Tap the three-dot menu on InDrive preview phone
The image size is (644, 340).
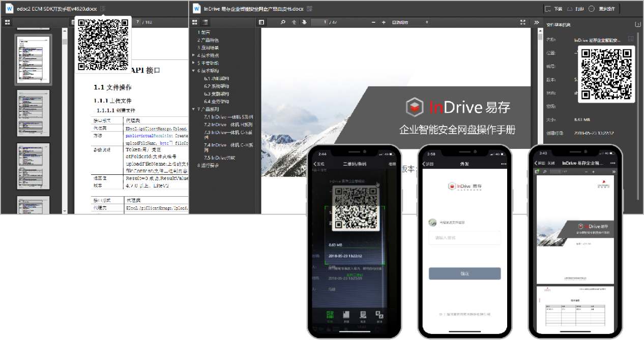pos(614,163)
